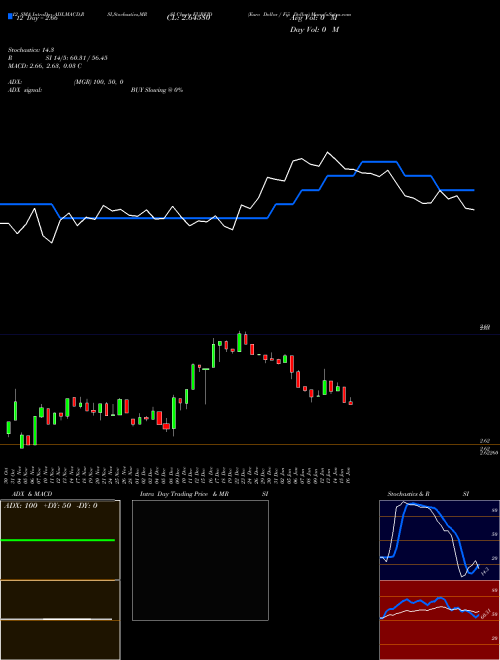Click the 'ADX signal:' label

(x=25, y=90)
